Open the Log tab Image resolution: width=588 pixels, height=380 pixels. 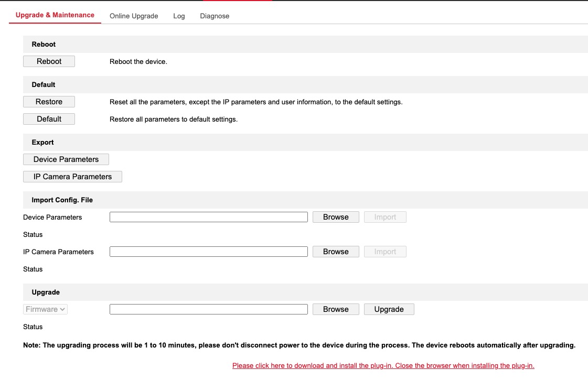pos(179,16)
